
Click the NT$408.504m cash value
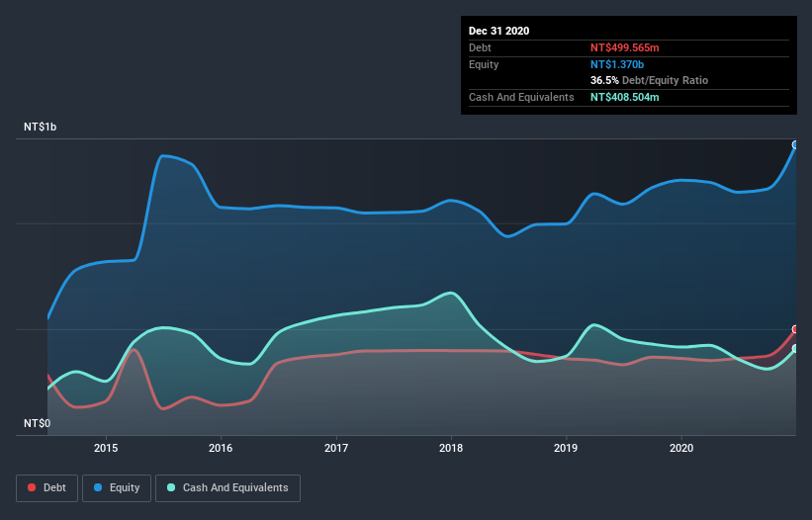tap(624, 97)
